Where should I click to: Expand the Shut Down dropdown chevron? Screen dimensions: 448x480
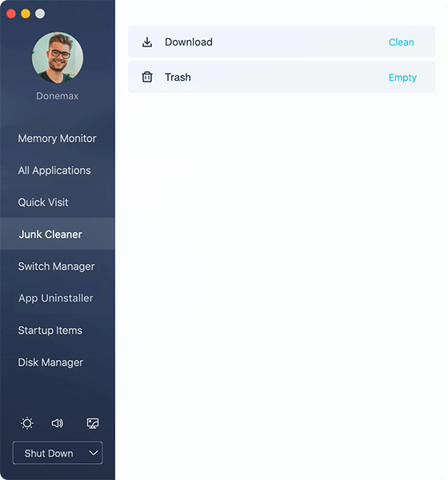point(94,453)
